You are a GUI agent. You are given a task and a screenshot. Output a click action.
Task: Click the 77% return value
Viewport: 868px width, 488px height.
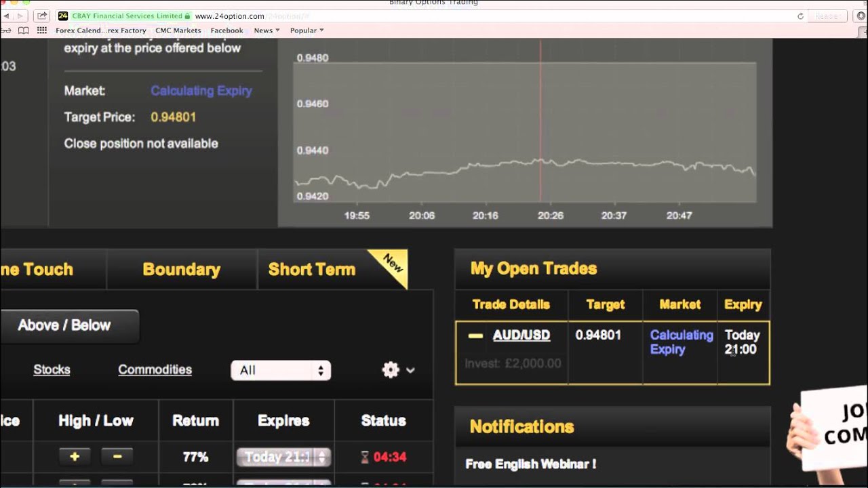coord(195,457)
